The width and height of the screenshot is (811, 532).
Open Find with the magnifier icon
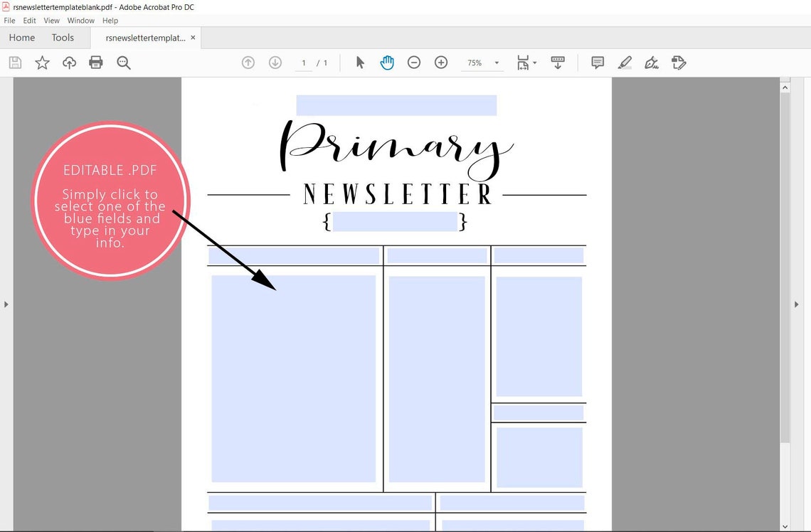tap(123, 63)
